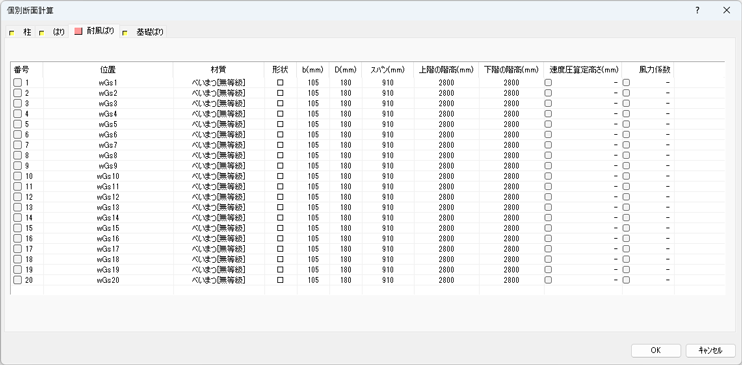Click the shape square icon for wGs19
The width and height of the screenshot is (742, 365).
pyautogui.click(x=280, y=269)
